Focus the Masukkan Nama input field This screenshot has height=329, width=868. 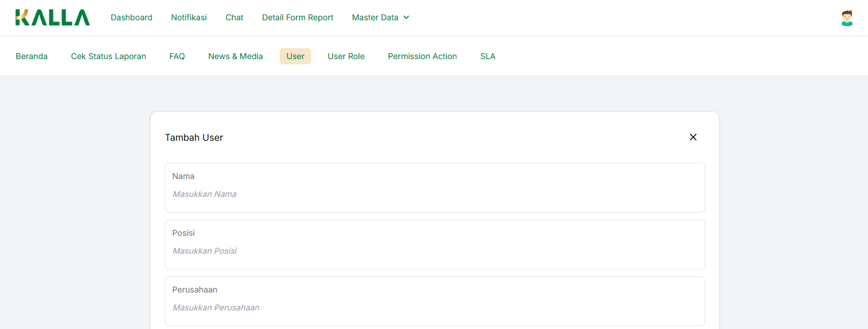point(434,194)
